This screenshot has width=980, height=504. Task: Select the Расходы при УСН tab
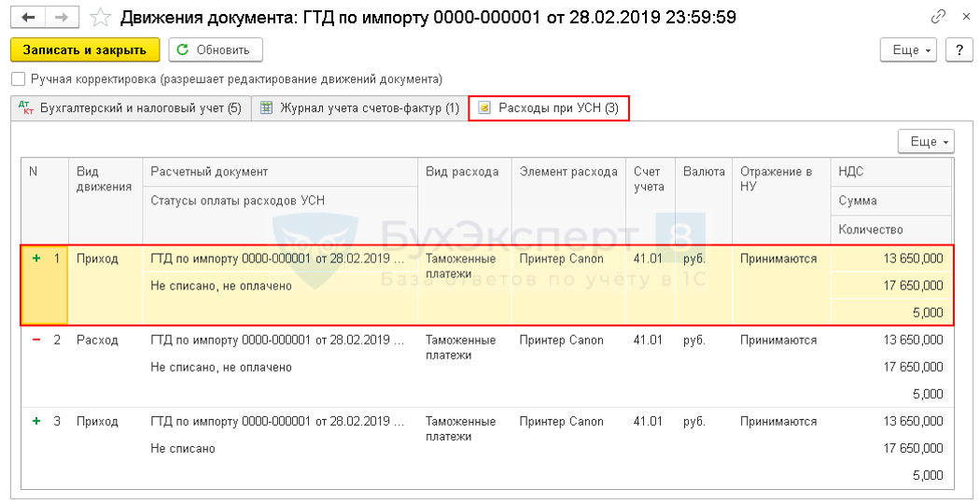pos(549,108)
